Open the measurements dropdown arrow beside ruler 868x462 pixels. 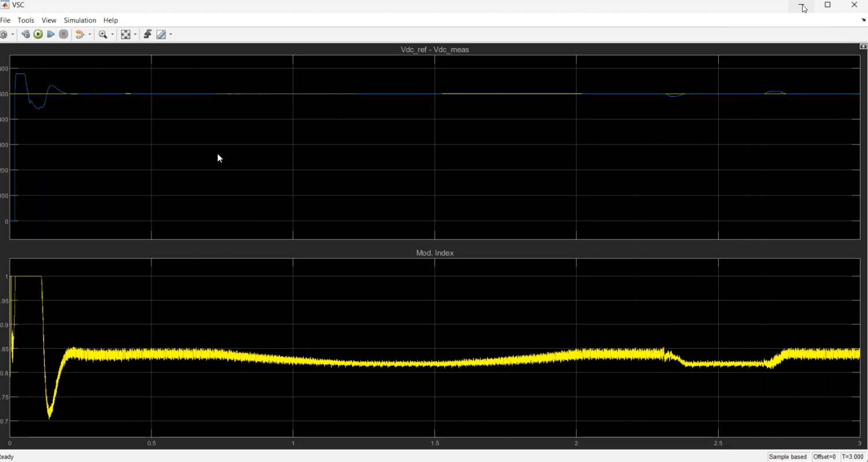(171, 35)
